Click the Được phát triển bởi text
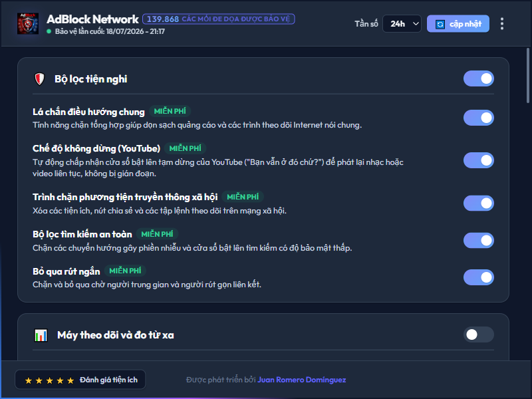Image resolution: width=532 pixels, height=399 pixels. coord(221,380)
